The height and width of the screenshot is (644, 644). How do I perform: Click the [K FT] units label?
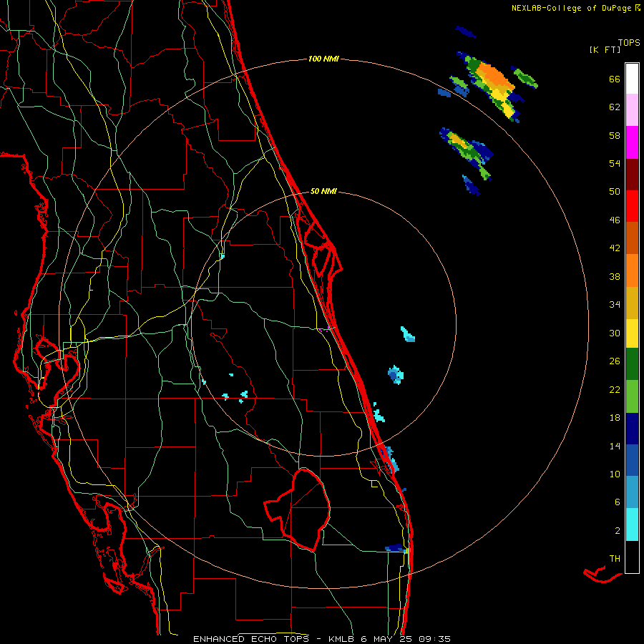pyautogui.click(x=605, y=49)
